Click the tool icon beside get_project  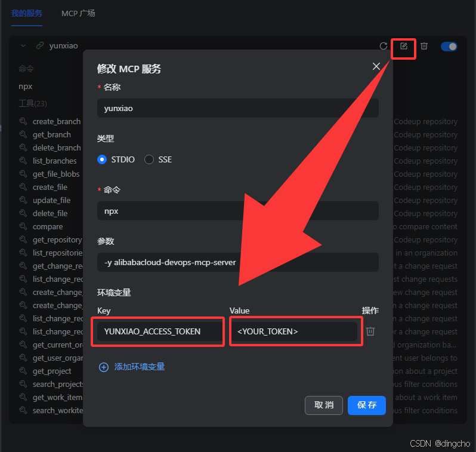coord(23,371)
